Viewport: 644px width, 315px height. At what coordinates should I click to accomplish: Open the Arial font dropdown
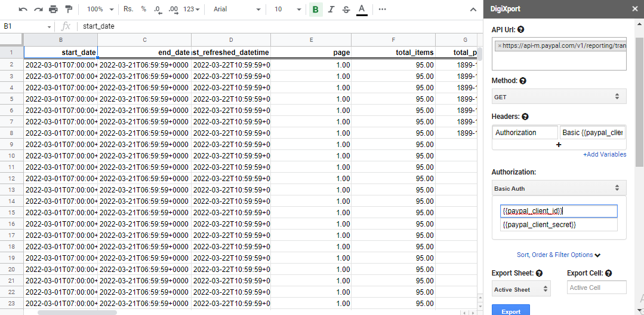point(236,9)
